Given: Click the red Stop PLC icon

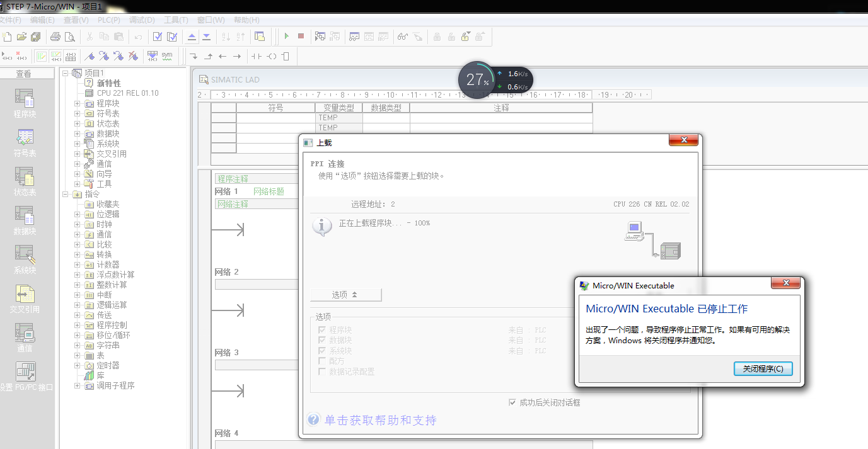Looking at the screenshot, I should (x=301, y=37).
